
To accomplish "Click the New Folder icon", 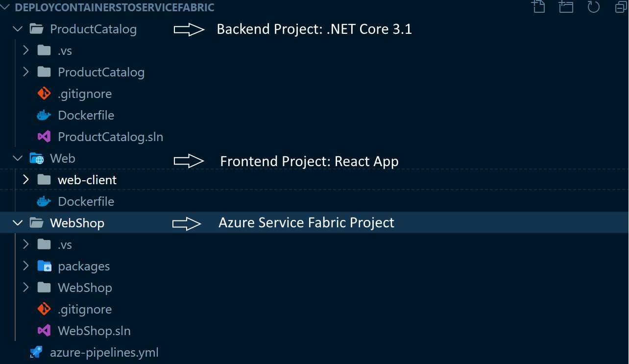I will 565,7.
